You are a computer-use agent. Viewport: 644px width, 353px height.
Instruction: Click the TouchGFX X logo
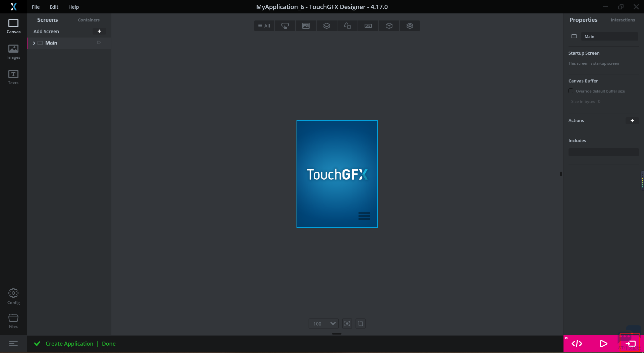click(13, 7)
